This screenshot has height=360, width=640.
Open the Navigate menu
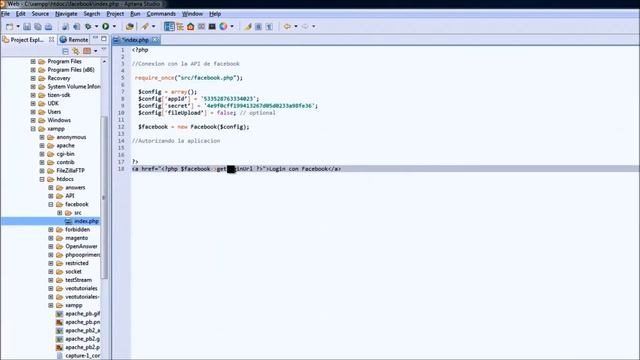66,14
